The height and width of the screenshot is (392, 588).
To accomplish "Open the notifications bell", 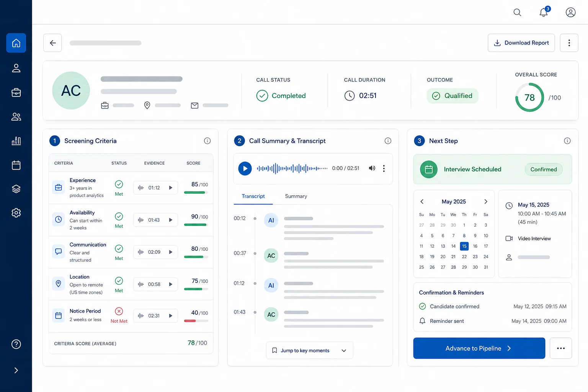I will (x=544, y=13).
